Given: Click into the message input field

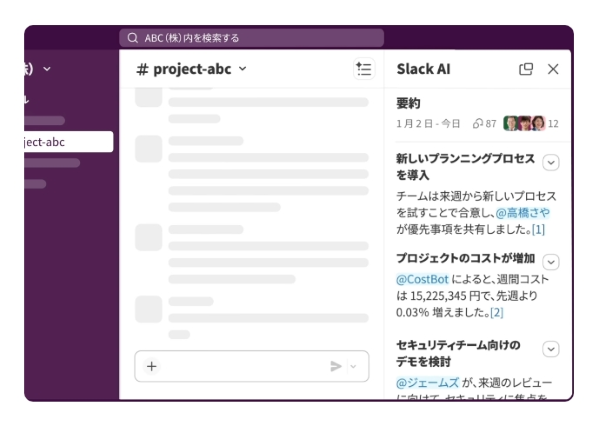Looking at the screenshot, I should click(240, 366).
